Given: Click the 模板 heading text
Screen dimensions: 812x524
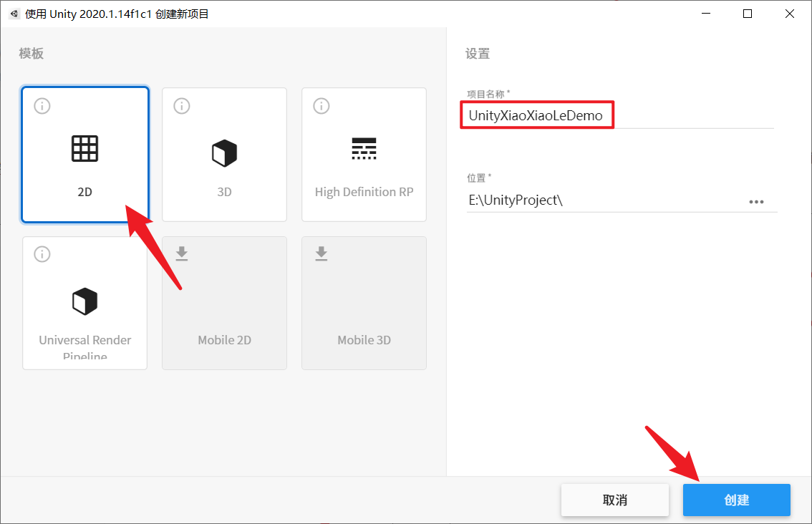Looking at the screenshot, I should [31, 54].
